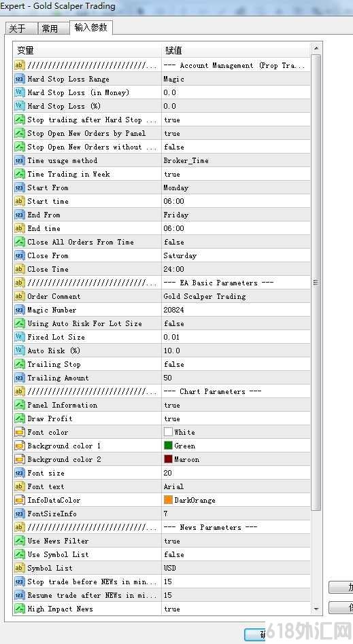The width and height of the screenshot is (353, 644).
Task: Click the bool icon beside Use News Filter
Action: point(19,541)
